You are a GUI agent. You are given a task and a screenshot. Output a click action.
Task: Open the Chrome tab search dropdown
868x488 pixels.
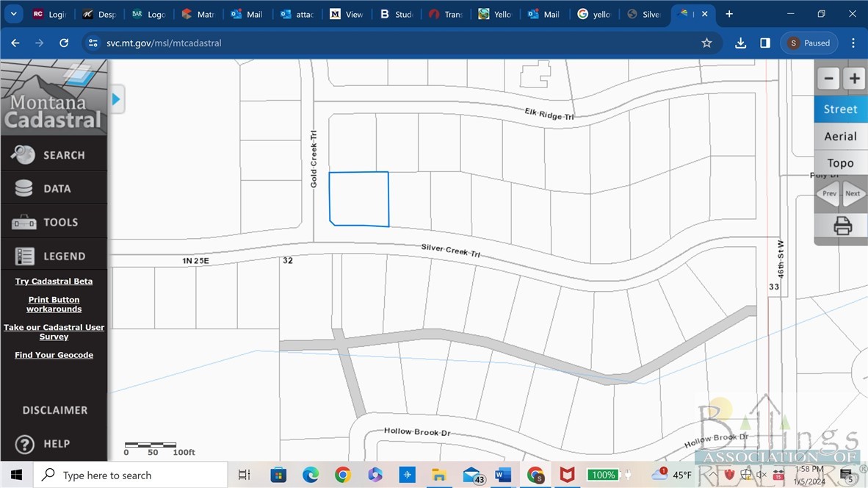point(14,14)
